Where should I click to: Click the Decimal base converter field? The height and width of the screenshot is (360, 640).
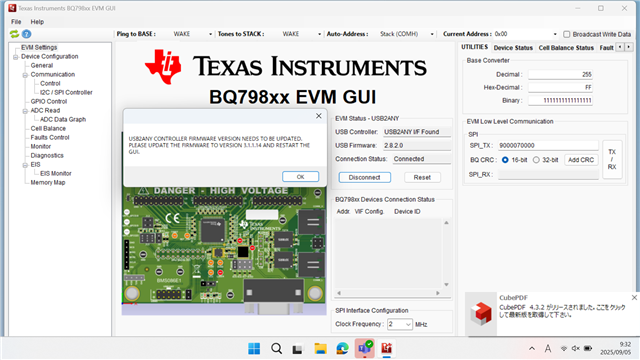(560, 75)
